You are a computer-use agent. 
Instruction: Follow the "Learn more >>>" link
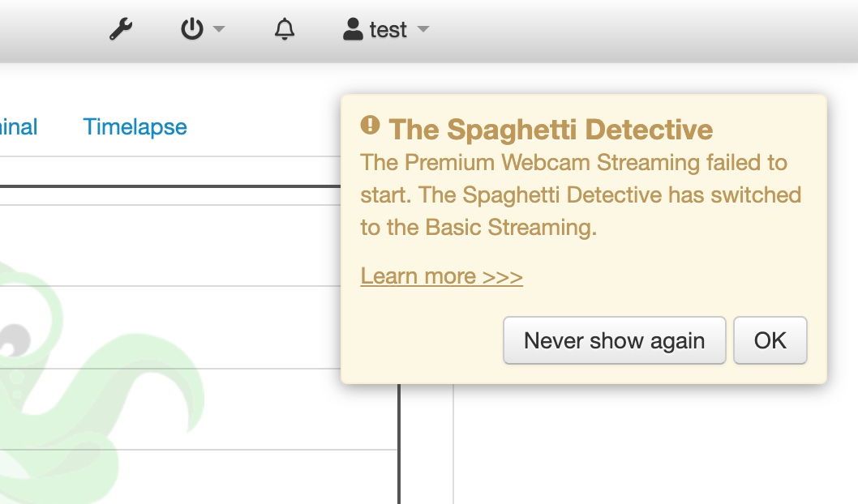[441, 276]
